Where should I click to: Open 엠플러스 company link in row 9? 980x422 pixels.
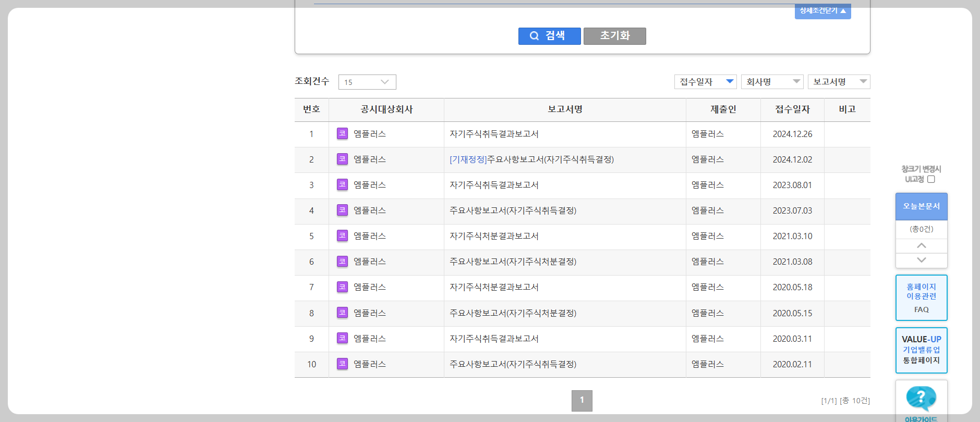click(x=370, y=339)
